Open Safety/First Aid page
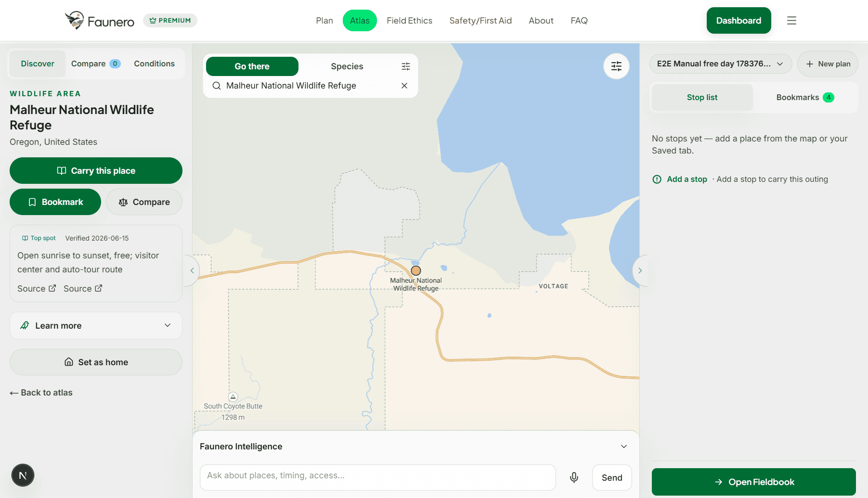Image resolution: width=868 pixels, height=498 pixels. pos(480,21)
